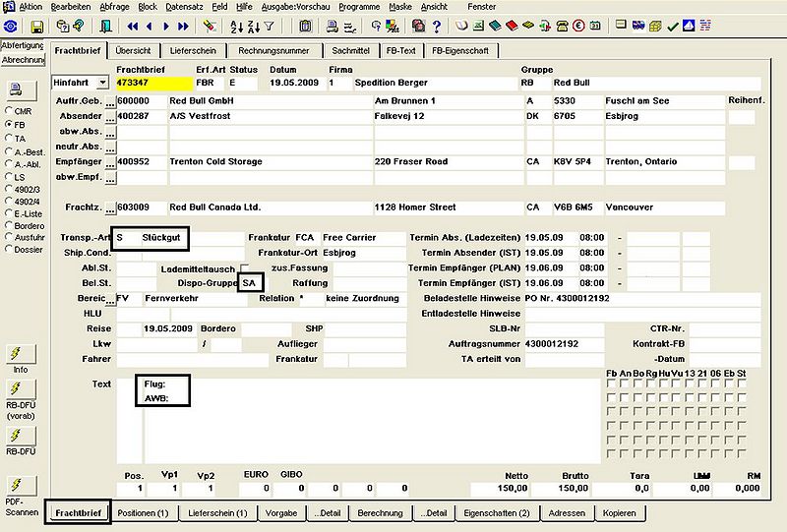
Task: Click the Excel spreadsheet icon
Action: pyautogui.click(x=478, y=26)
